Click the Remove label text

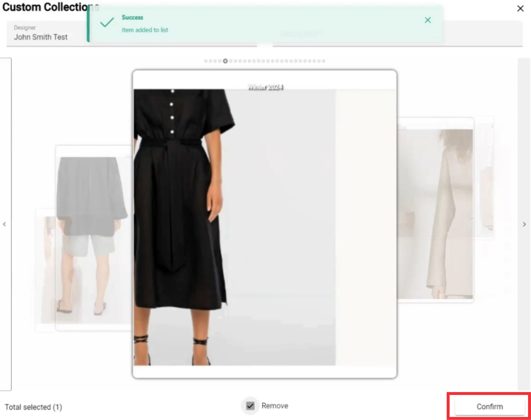point(275,406)
